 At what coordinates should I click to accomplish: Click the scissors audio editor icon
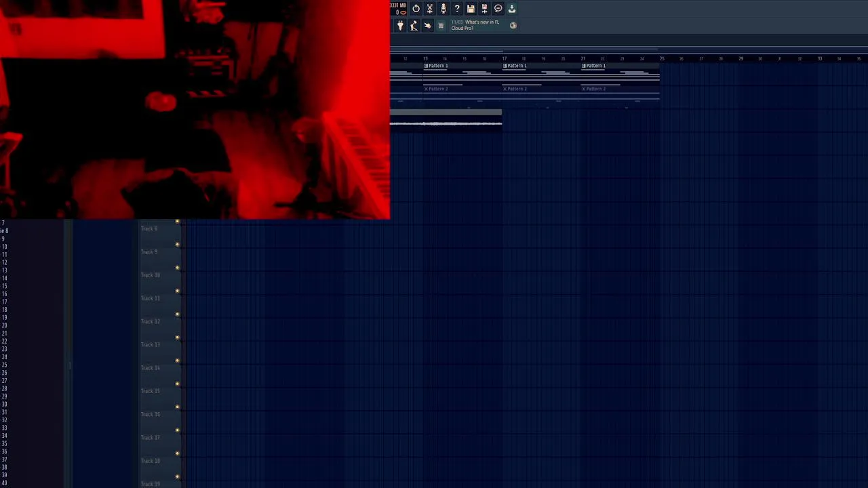(429, 9)
